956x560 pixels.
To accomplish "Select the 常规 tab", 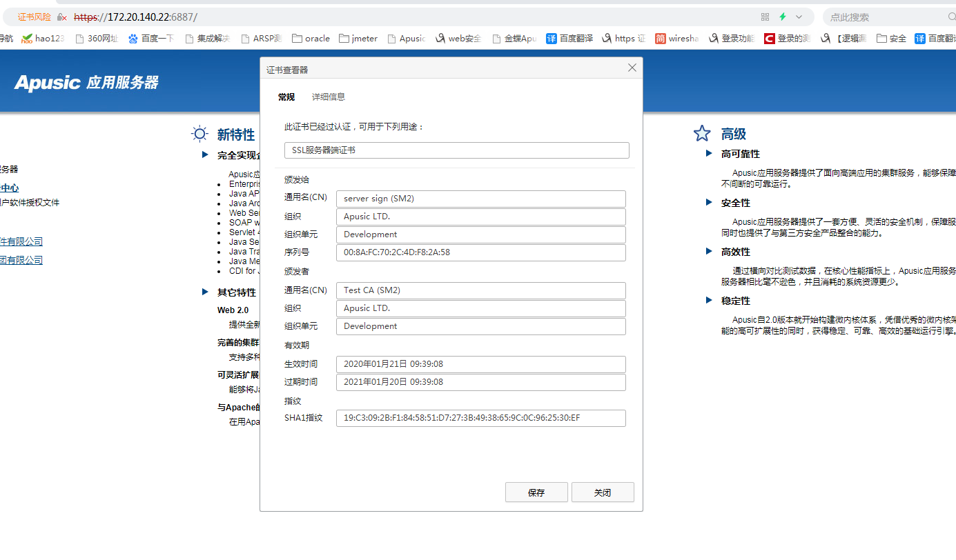I will point(286,97).
